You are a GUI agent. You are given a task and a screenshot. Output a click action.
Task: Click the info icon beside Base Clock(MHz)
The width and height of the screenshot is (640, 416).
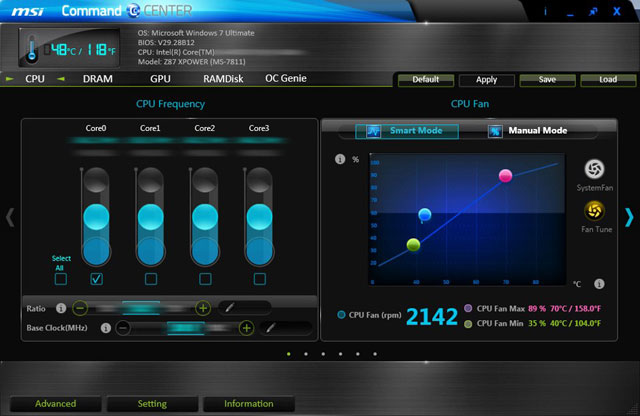point(106,328)
